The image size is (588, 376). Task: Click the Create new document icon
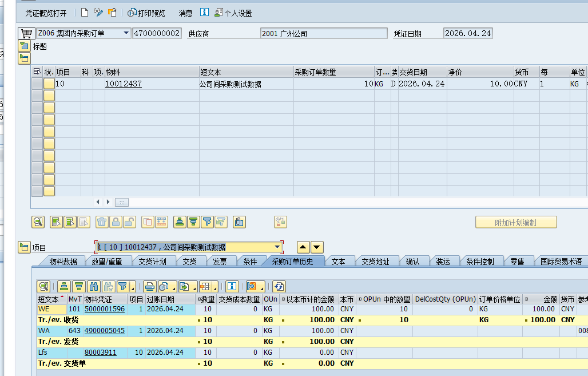[85, 13]
